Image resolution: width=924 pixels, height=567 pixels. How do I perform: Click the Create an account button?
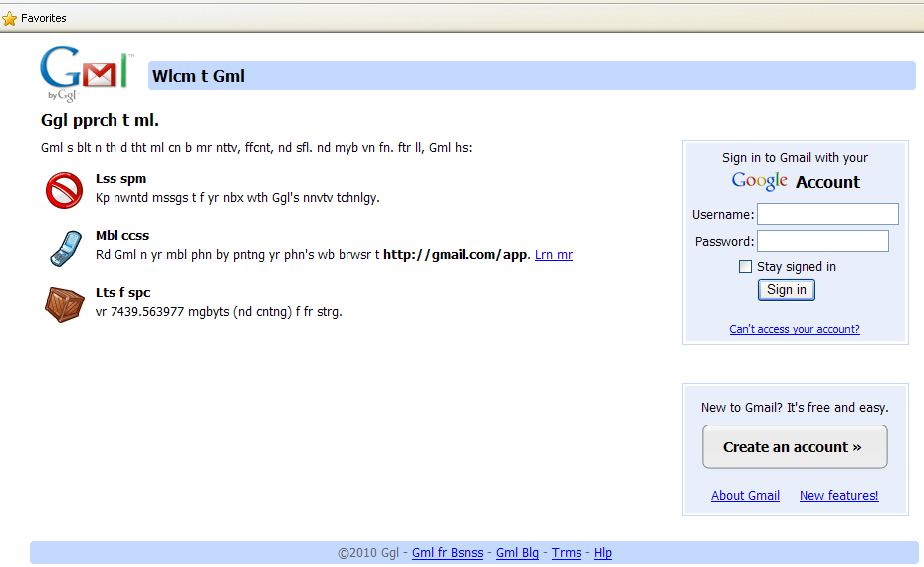click(x=795, y=447)
